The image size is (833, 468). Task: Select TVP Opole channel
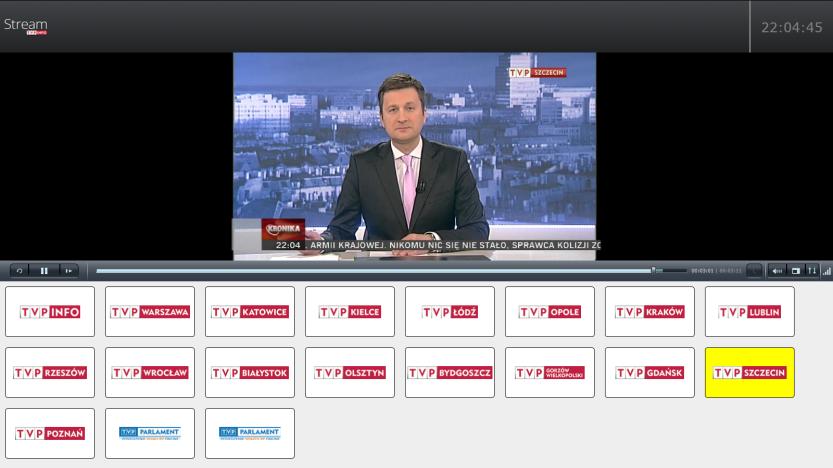tap(550, 312)
